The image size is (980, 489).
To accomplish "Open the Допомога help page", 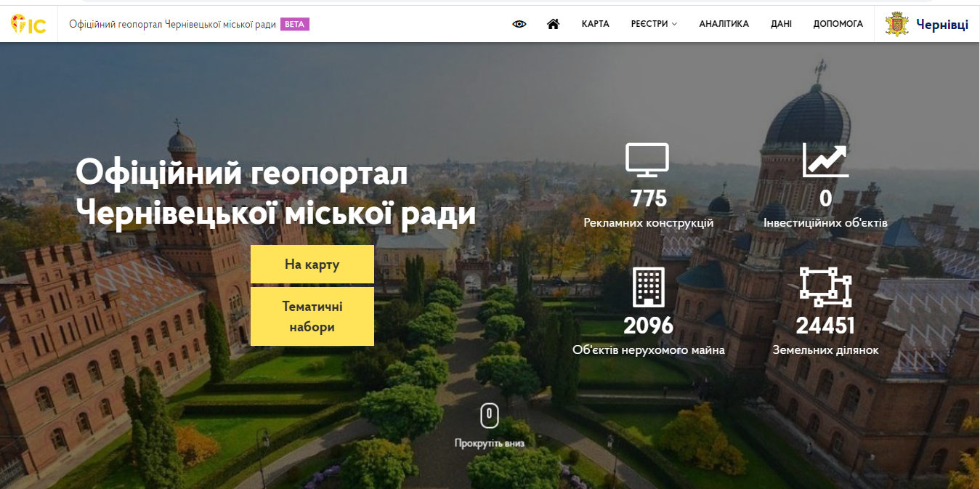I will coord(838,24).
